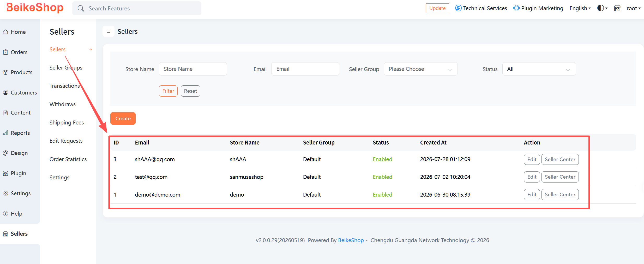Open Seller Groups submenu item
Image resolution: width=644 pixels, height=264 pixels.
click(x=66, y=68)
